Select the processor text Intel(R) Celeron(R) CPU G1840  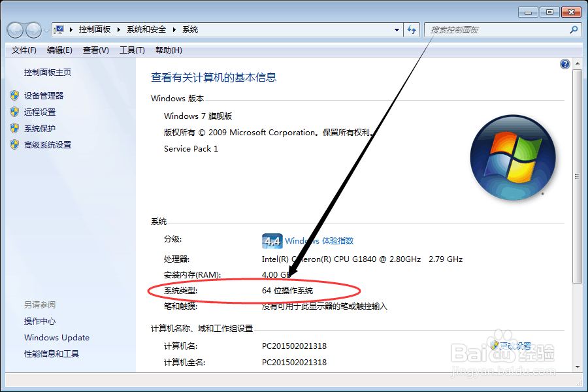click(319, 259)
